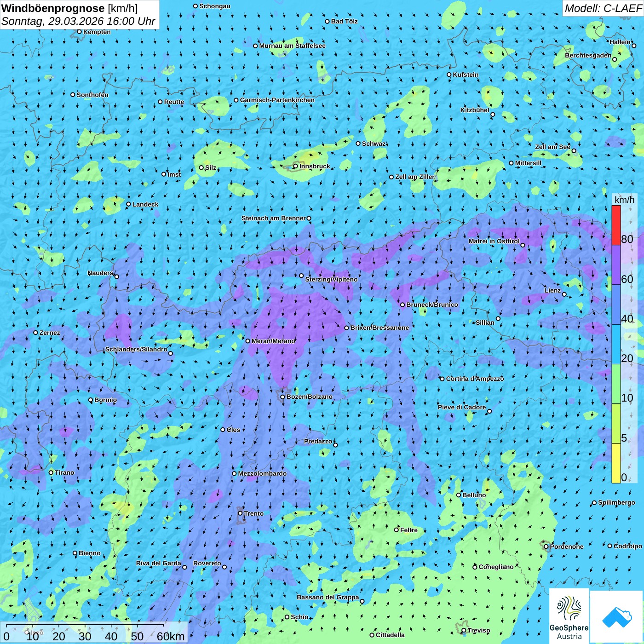Click the GeoSphere Austria logo

click(x=569, y=616)
